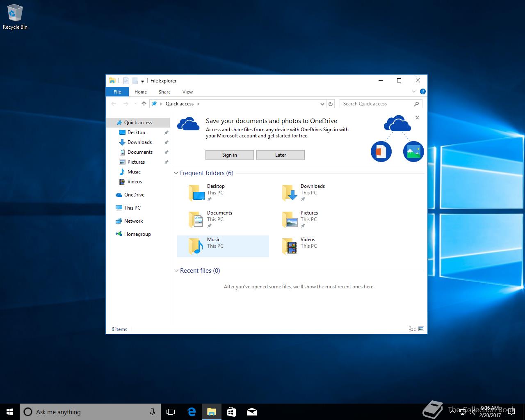The height and width of the screenshot is (420, 525).
Task: Open Task View on the taskbar
Action: click(x=171, y=412)
